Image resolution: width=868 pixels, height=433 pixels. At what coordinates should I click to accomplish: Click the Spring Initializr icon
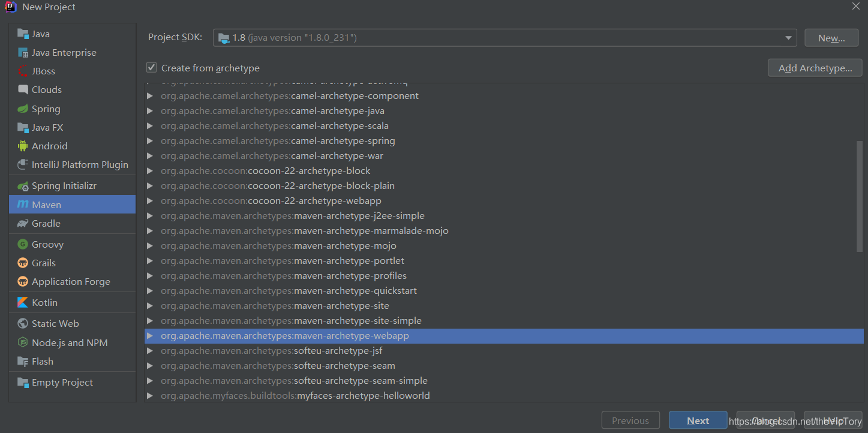(x=23, y=186)
